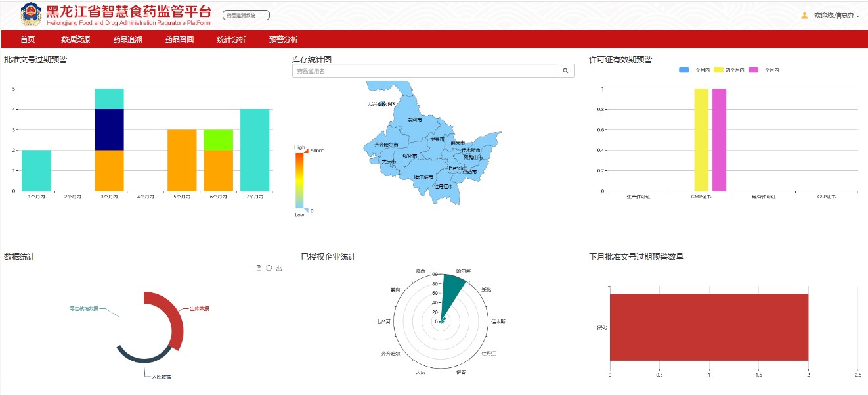Click green segment of 6个月内 bar
This screenshot has height=395, width=868.
[x=219, y=139]
